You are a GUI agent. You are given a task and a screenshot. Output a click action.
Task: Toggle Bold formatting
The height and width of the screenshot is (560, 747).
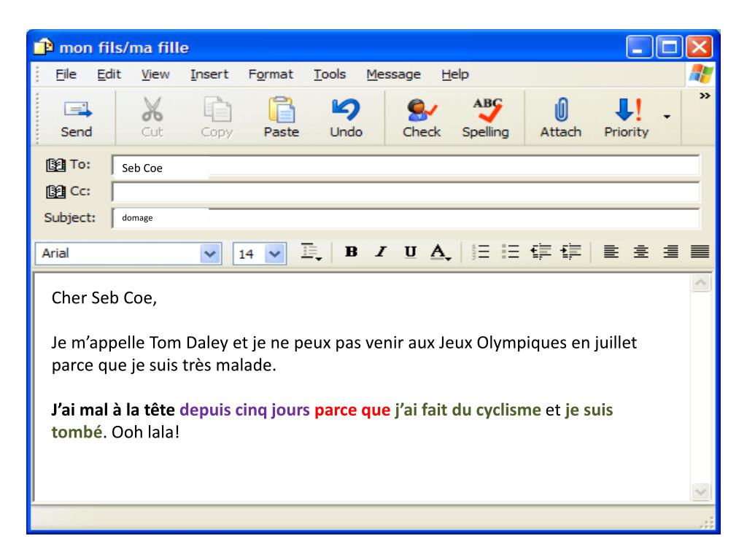point(352,252)
